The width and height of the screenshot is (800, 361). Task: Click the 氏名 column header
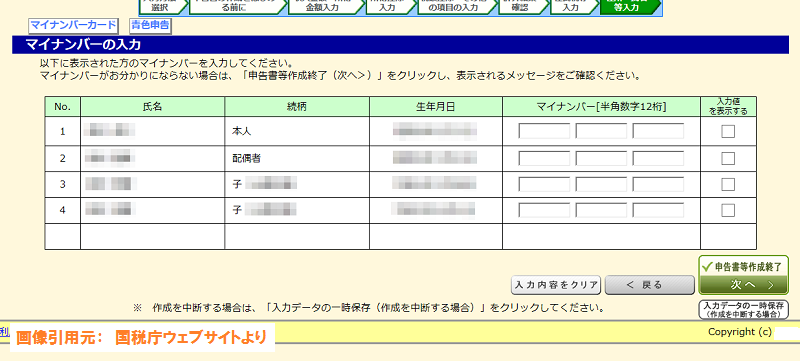point(153,107)
